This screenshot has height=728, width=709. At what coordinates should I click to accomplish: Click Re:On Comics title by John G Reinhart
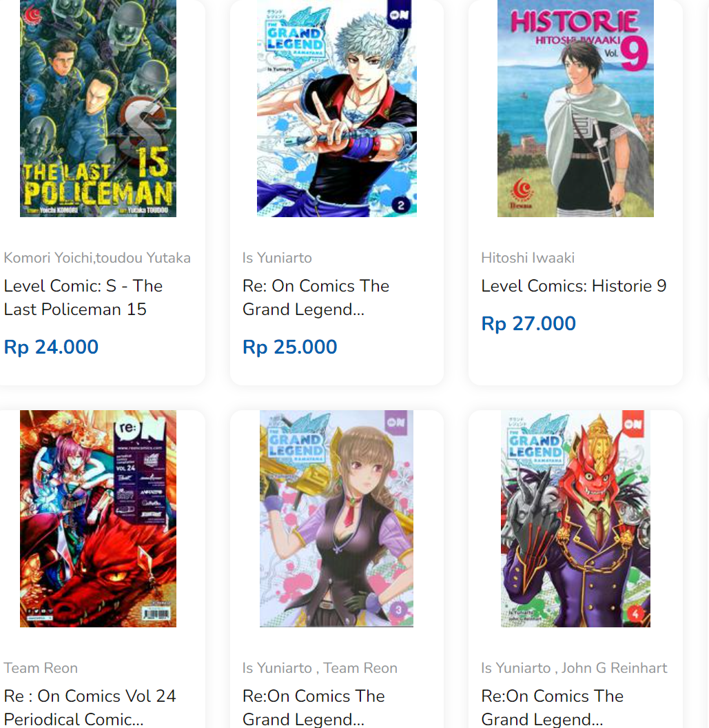[552, 707]
